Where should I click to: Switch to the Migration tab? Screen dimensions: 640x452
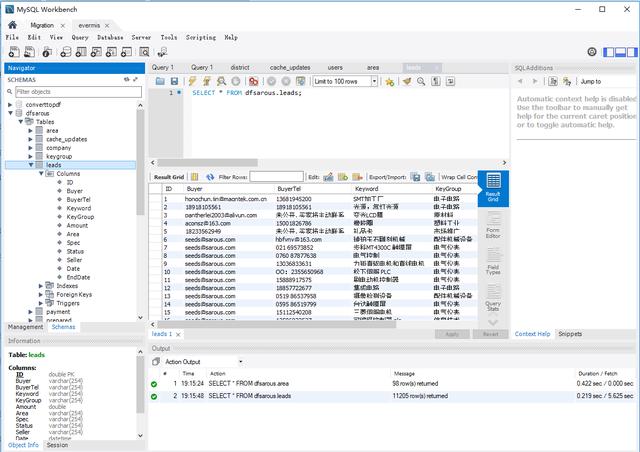tap(42, 25)
